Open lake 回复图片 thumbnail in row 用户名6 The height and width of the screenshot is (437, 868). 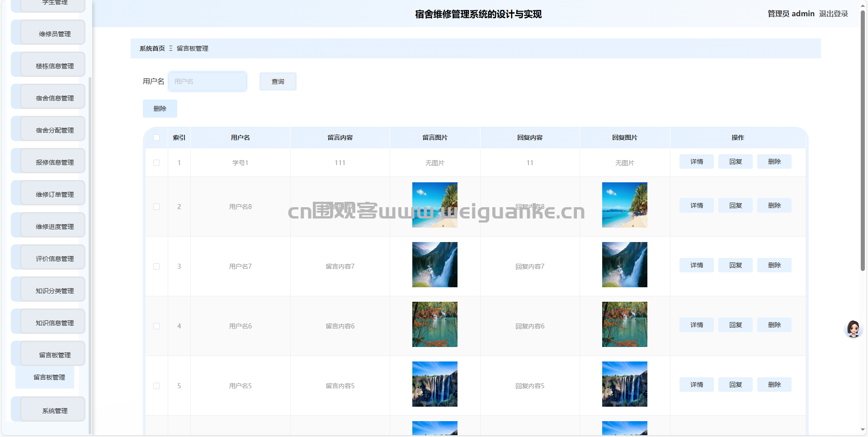click(625, 324)
